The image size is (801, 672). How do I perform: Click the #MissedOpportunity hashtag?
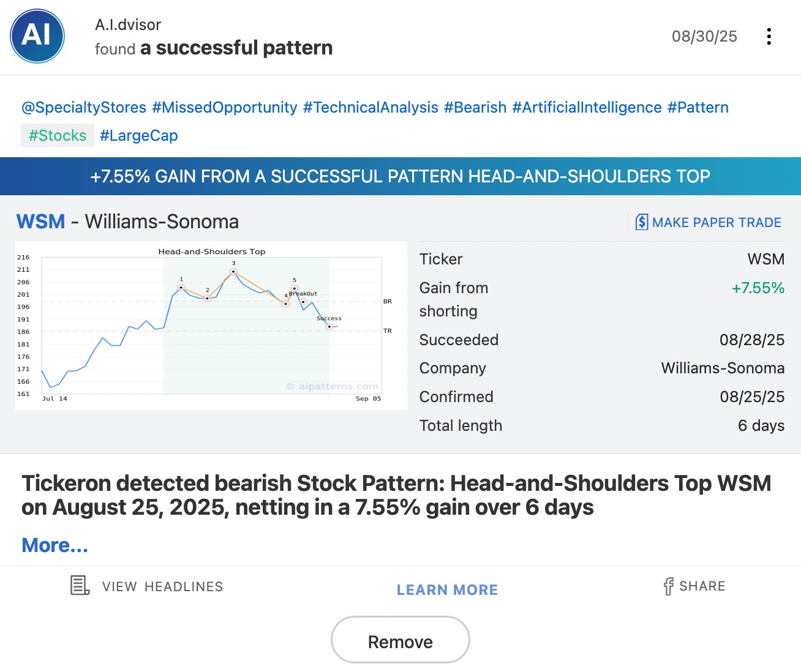pyautogui.click(x=225, y=108)
